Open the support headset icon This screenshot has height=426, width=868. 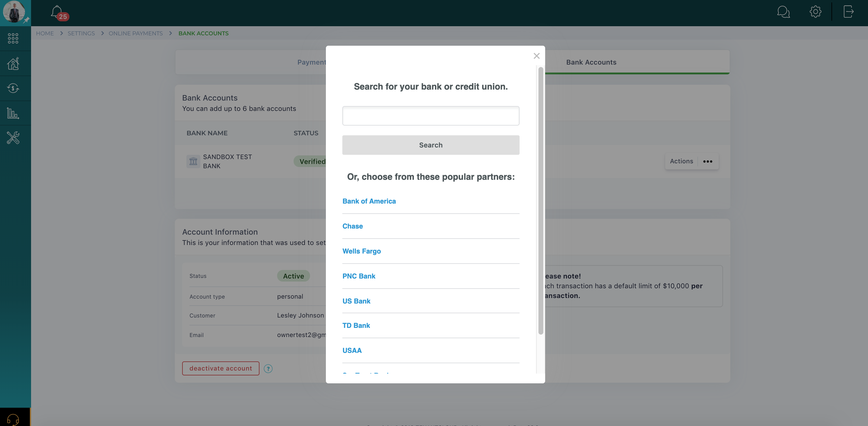tap(13, 420)
